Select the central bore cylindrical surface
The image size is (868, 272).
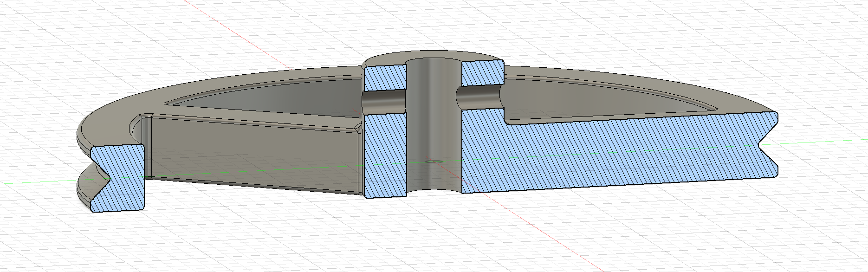pos(434,125)
